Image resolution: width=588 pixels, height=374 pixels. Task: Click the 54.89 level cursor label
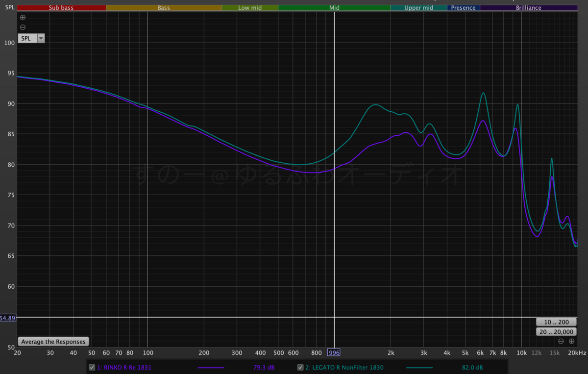click(8, 318)
